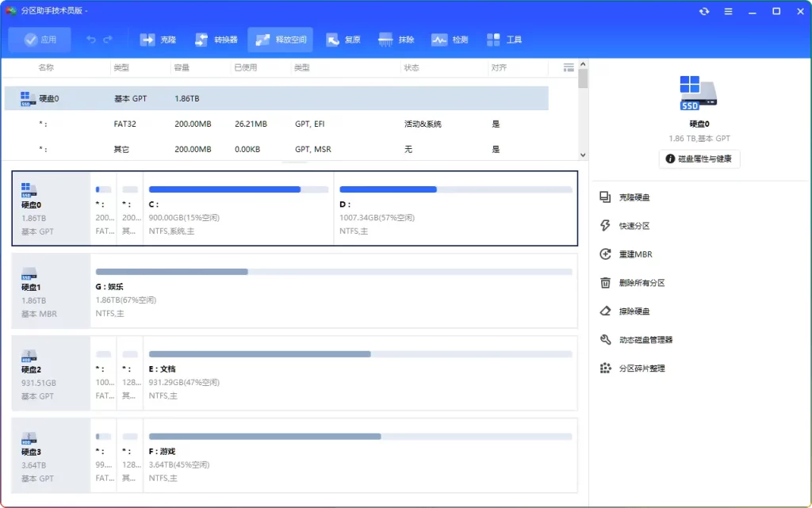Open the Clone (克隆) tool
This screenshot has width=812, height=508.
[158, 40]
